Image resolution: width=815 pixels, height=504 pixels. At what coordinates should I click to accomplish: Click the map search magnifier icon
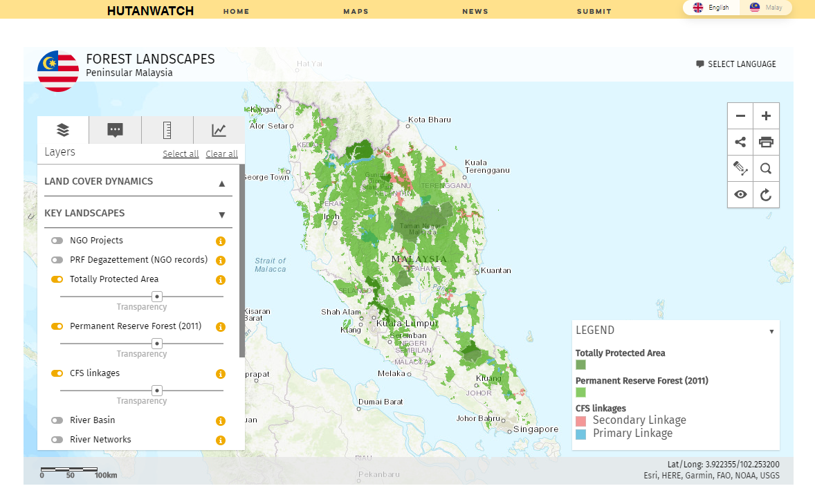766,169
